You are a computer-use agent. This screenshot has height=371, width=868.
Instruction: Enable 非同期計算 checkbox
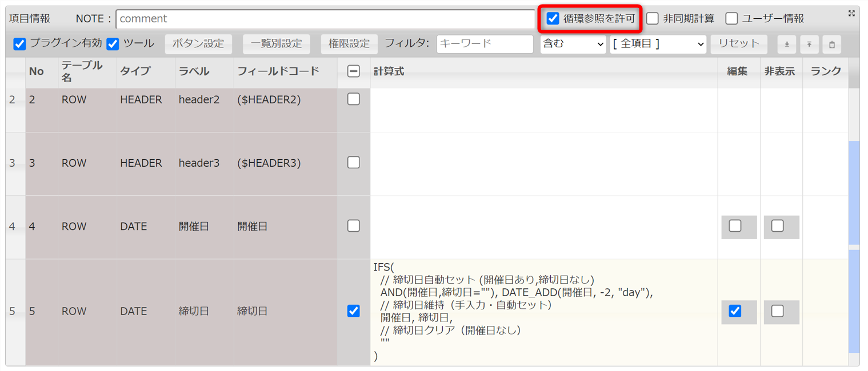(x=653, y=19)
